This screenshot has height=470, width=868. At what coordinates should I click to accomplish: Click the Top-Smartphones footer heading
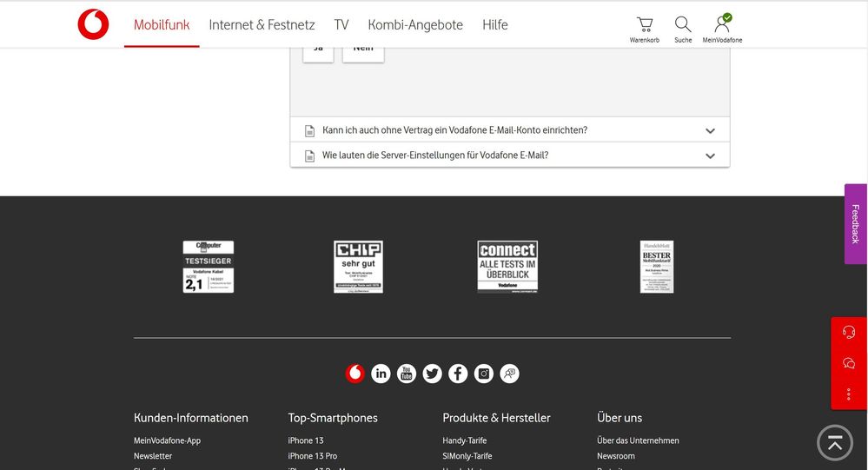pos(333,418)
